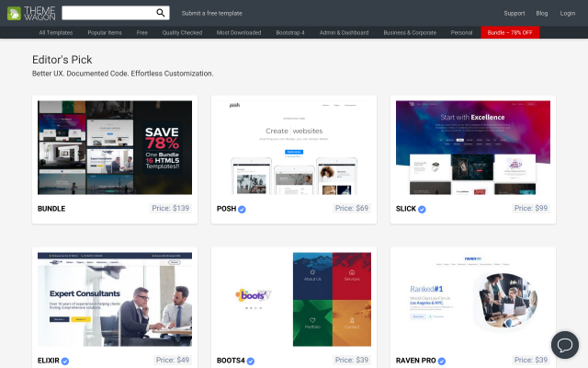588x368 pixels.
Task: Click the RAVEN PRO title link
Action: [416, 361]
